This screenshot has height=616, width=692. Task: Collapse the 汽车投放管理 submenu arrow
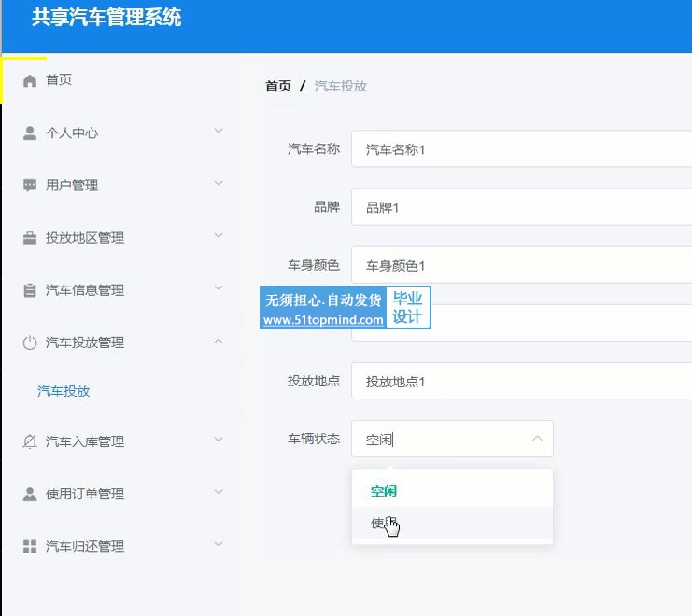coord(219,342)
